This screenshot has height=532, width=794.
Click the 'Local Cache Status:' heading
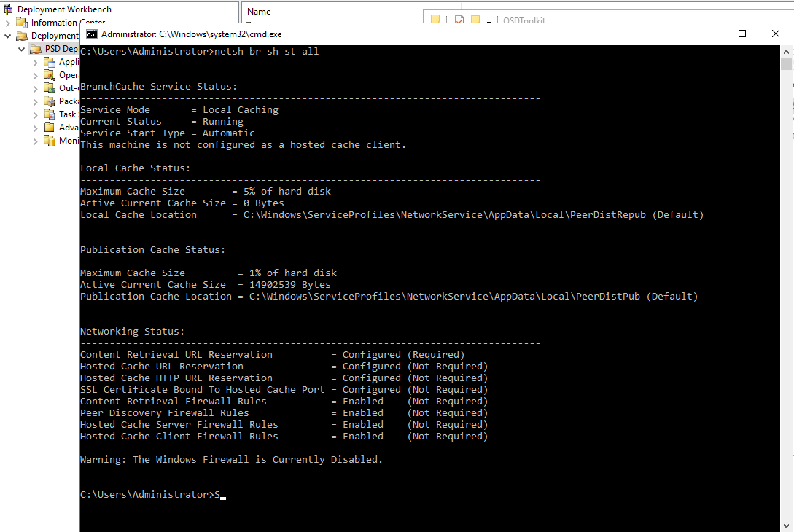tap(135, 168)
